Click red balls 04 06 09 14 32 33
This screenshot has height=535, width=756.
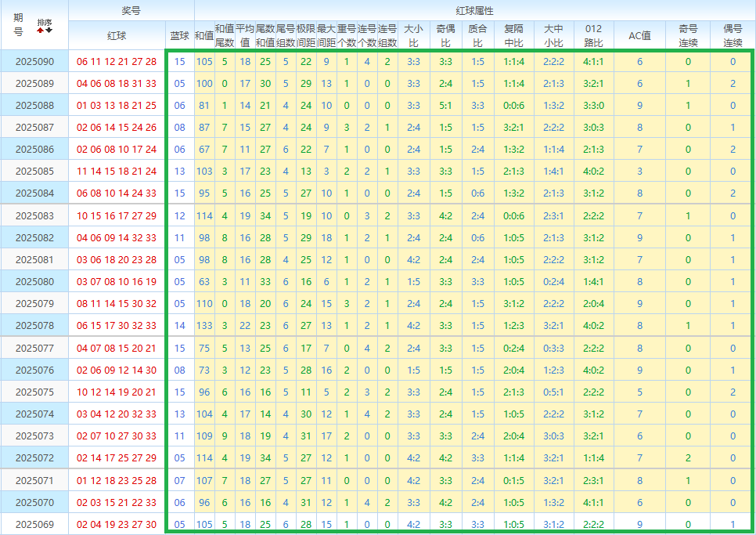(x=117, y=238)
